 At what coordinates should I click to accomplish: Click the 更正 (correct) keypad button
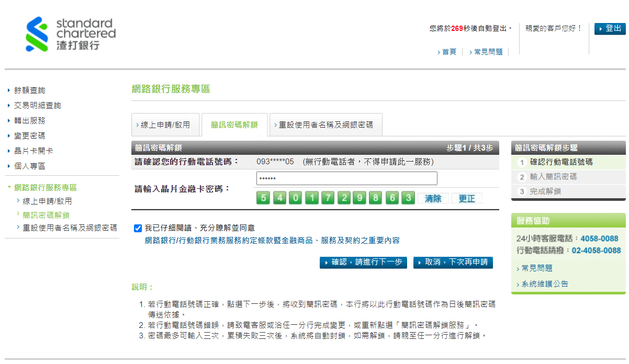coord(467,199)
